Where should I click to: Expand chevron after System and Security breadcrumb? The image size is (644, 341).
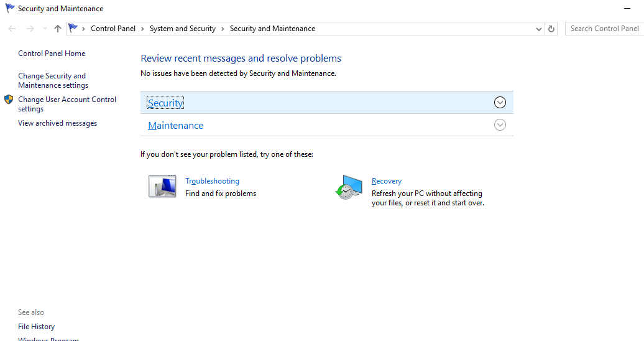click(223, 29)
